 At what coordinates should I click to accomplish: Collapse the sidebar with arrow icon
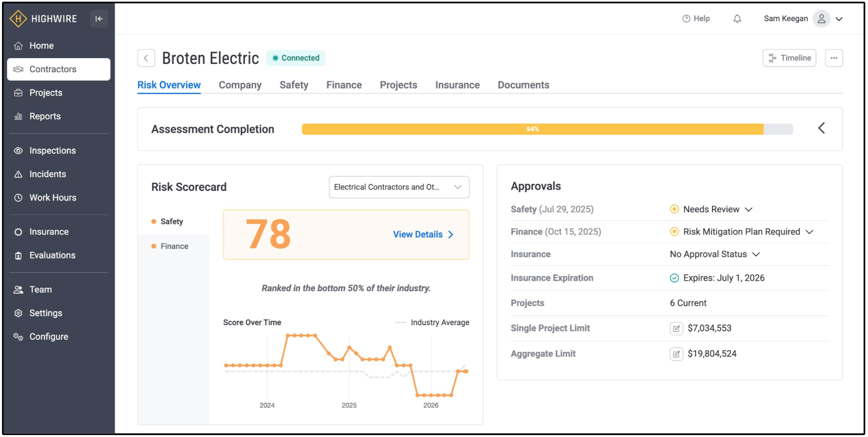(99, 19)
